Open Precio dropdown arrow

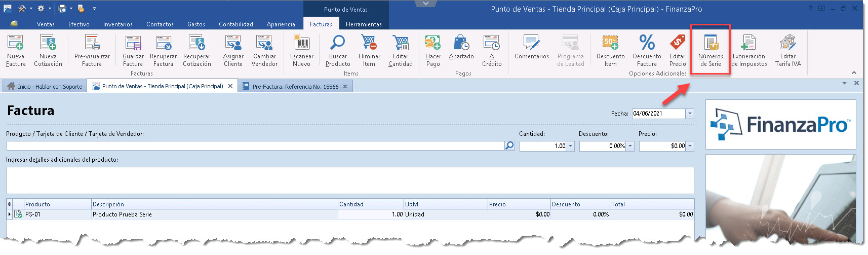tap(690, 146)
